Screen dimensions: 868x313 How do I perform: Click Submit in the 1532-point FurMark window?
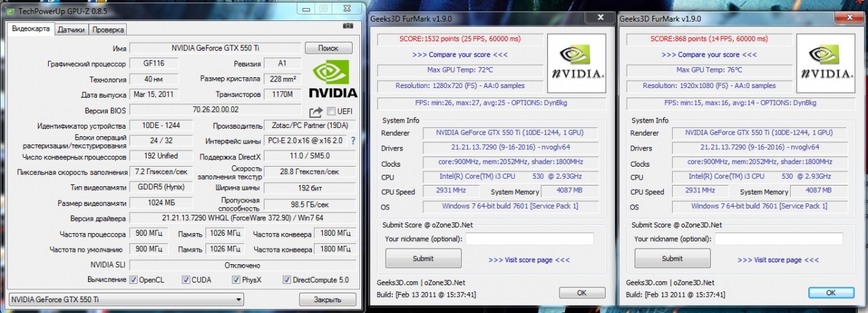click(x=423, y=258)
